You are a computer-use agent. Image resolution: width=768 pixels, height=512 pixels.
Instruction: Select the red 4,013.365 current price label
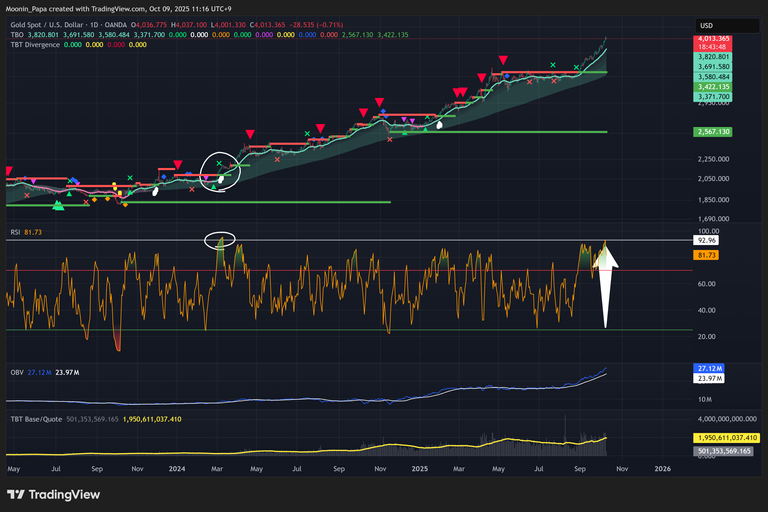[714, 39]
